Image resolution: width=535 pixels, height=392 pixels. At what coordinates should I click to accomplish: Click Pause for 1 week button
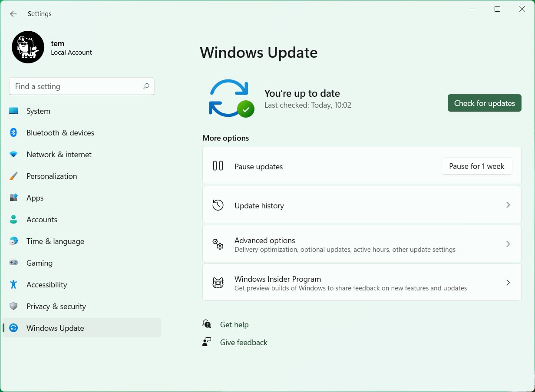click(x=476, y=166)
